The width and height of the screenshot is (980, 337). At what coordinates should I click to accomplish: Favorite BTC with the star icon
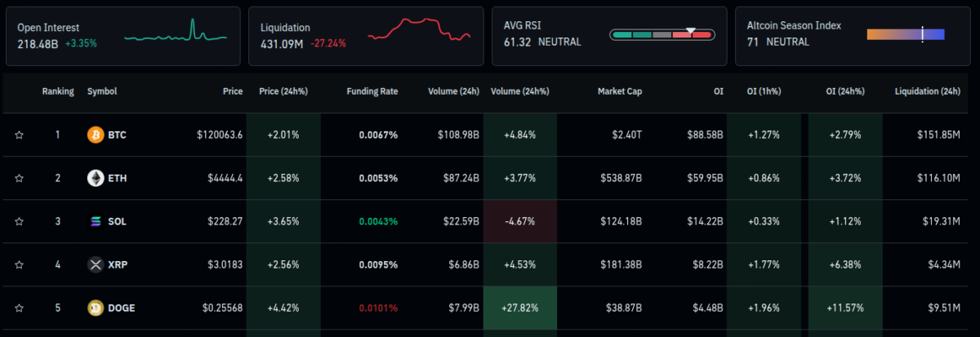pos(19,135)
